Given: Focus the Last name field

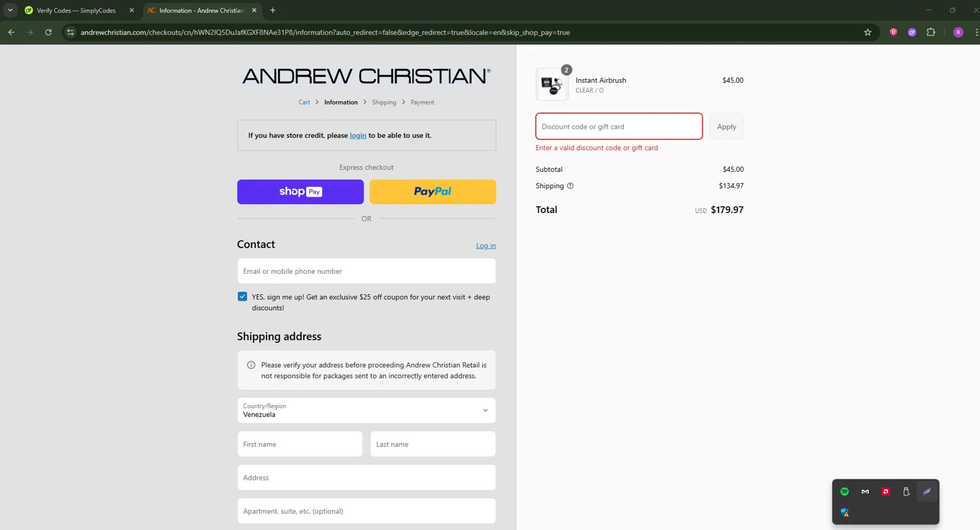Looking at the screenshot, I should pos(433,444).
